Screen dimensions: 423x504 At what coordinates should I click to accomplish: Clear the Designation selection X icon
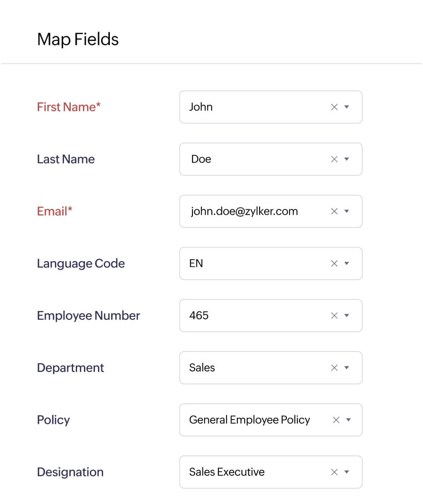(x=334, y=472)
